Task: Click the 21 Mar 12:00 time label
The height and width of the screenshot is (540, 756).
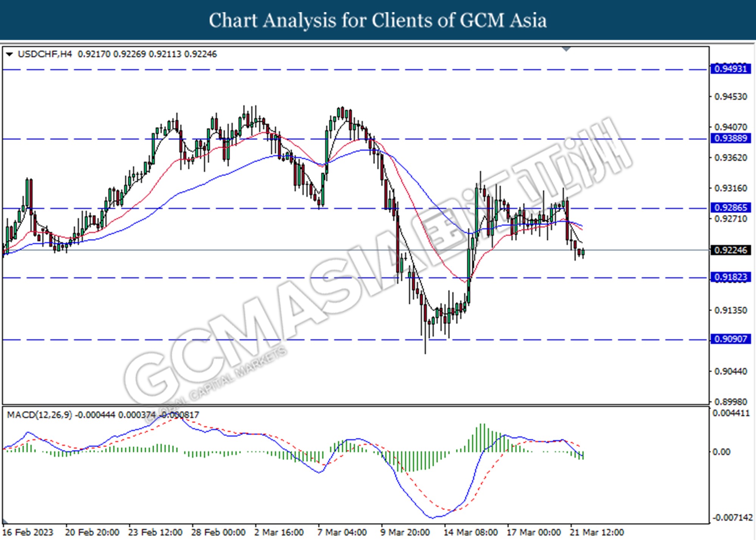Action: 597,532
